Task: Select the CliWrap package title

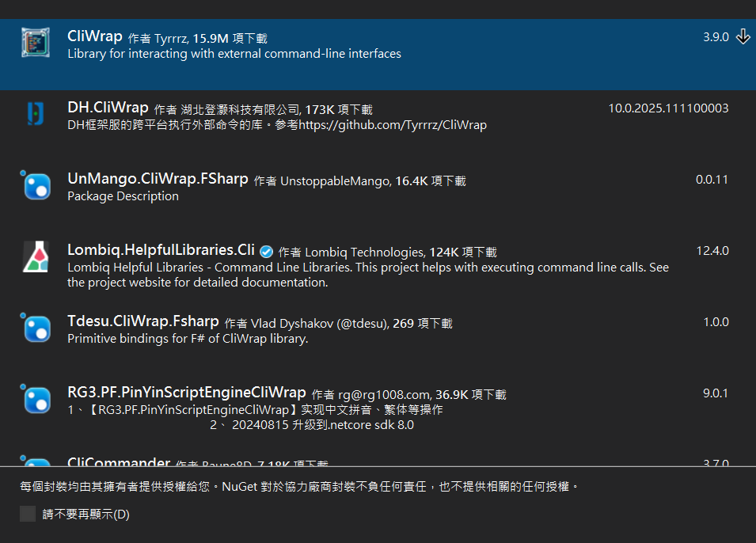Action: pyautogui.click(x=95, y=36)
